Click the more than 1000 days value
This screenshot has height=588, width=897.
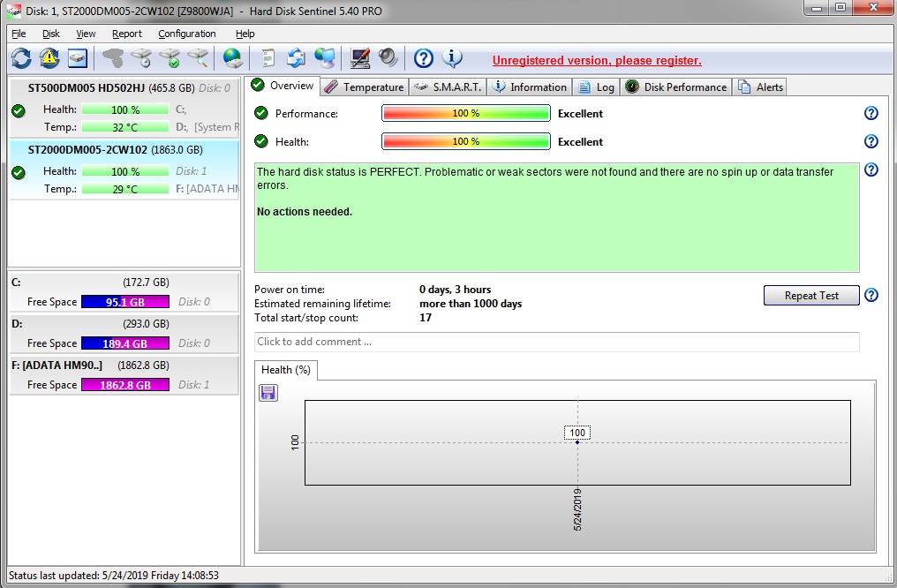coord(471,304)
